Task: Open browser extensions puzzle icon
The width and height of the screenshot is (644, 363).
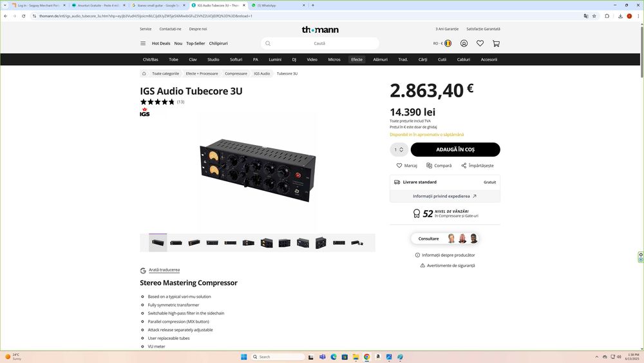Action: (x=607, y=16)
